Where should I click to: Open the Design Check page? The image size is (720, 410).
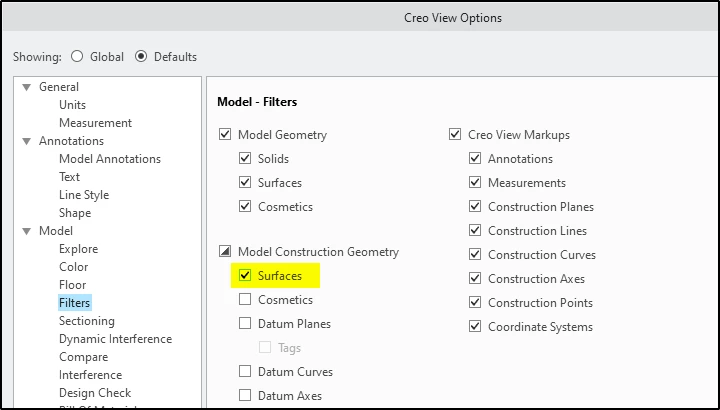click(95, 393)
